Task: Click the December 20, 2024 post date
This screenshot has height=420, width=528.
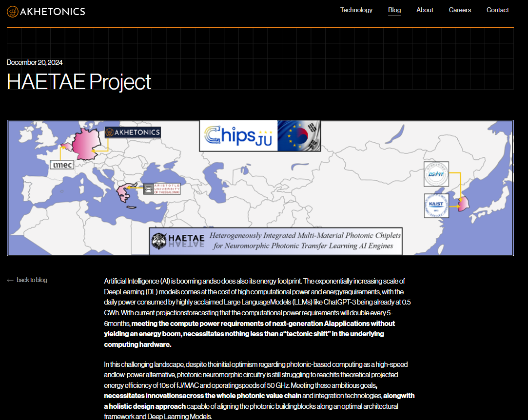Action: 35,62
